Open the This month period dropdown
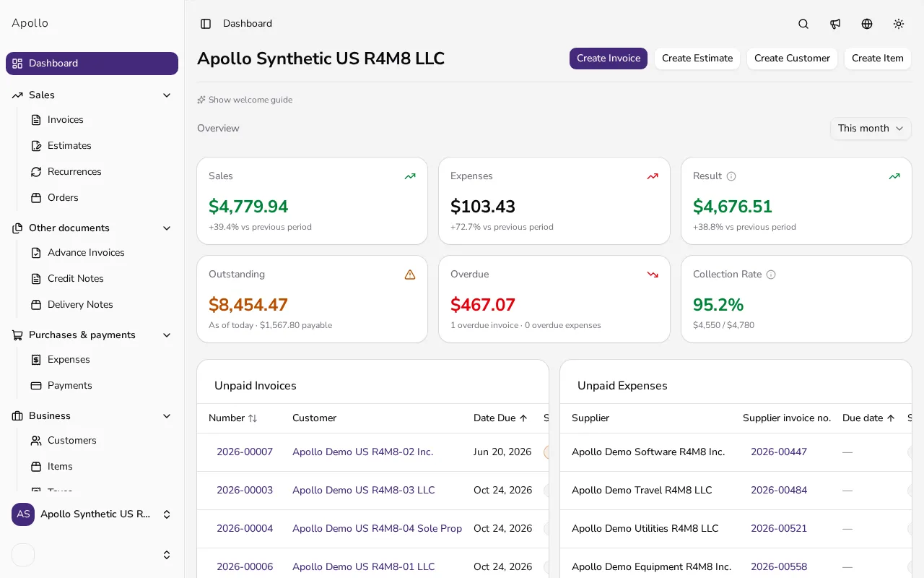 click(x=871, y=129)
